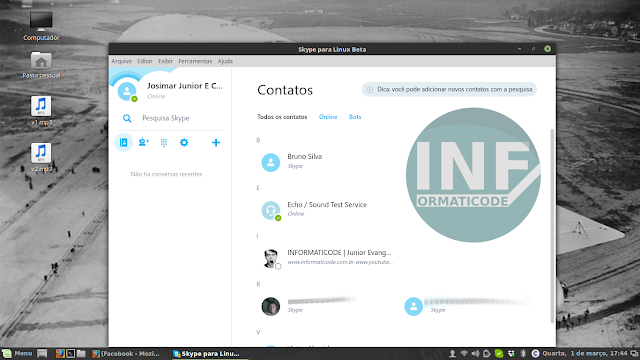Show Bots contacts tab
Viewport: 640px width, 360px height.
tap(355, 117)
